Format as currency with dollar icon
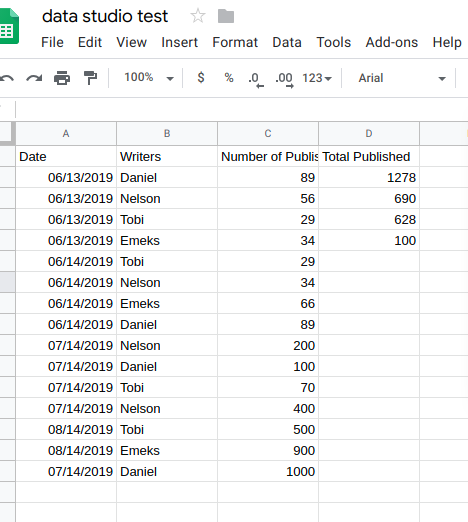Image resolution: width=468 pixels, height=522 pixels. point(201,78)
